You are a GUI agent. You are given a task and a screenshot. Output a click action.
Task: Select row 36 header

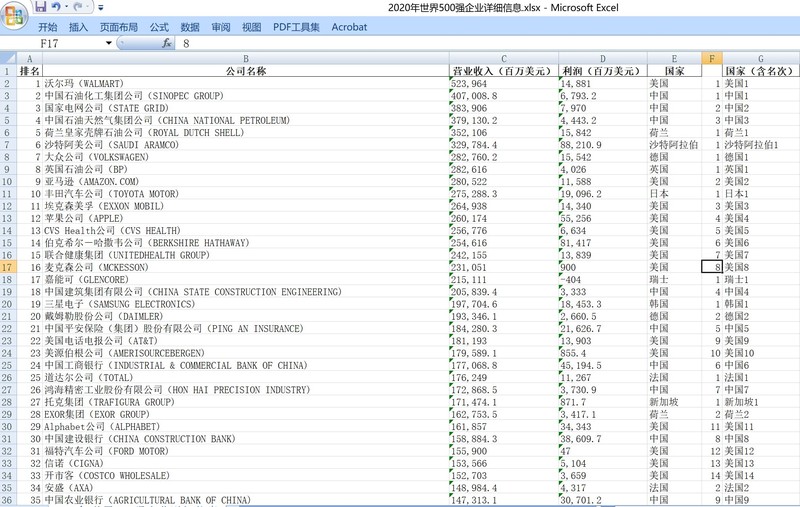pyautogui.click(x=8, y=500)
